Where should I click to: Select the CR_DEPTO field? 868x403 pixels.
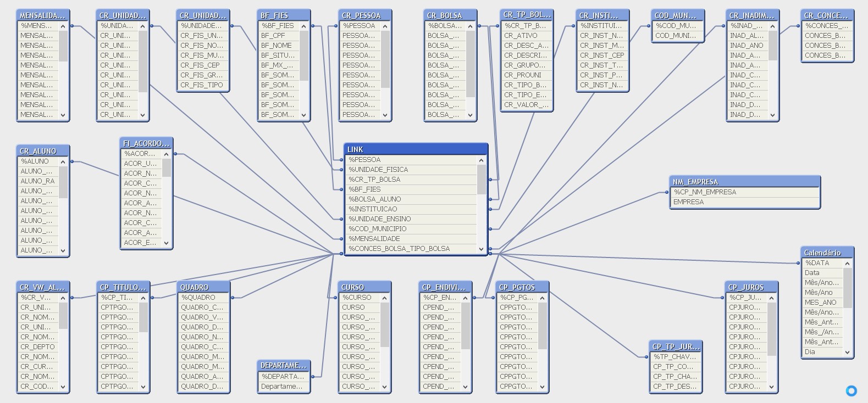pos(38,347)
